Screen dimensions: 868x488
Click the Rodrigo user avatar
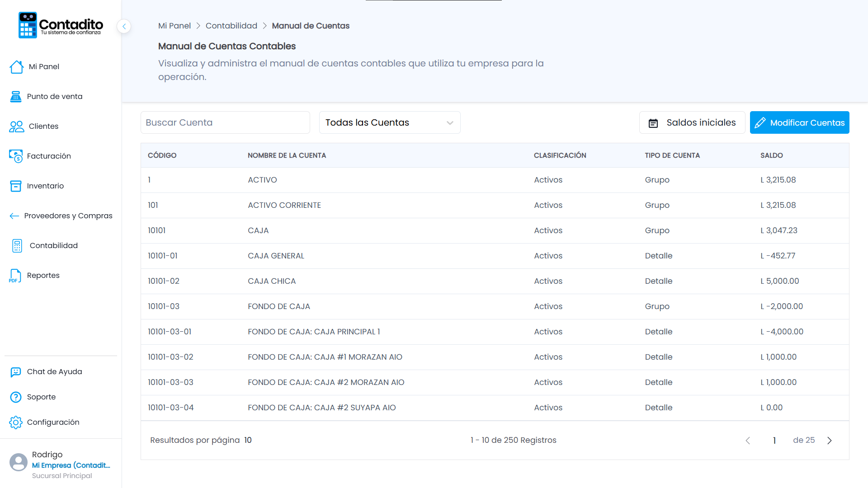point(19,462)
